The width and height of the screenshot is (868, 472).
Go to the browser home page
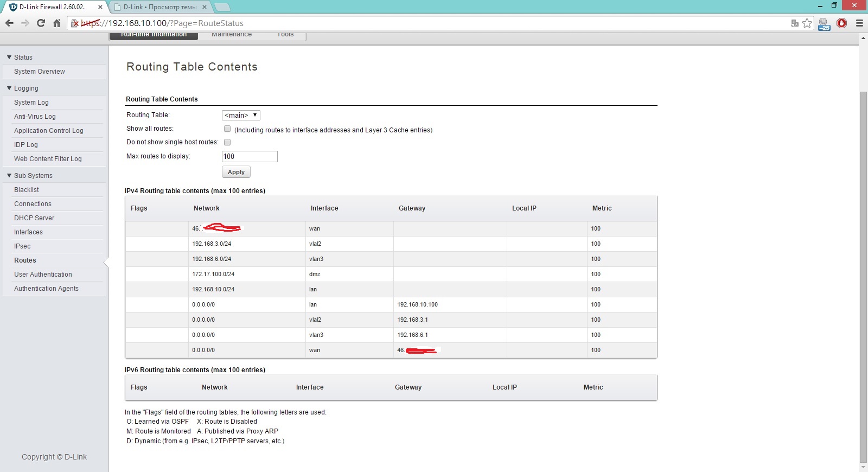click(56, 23)
